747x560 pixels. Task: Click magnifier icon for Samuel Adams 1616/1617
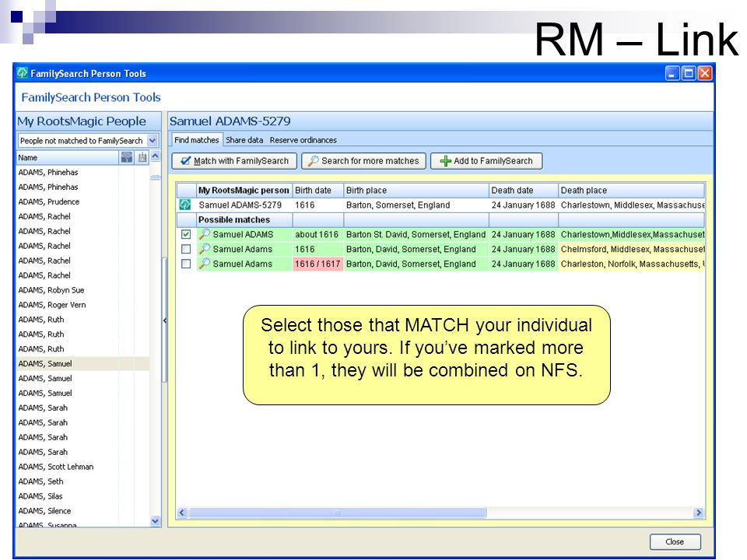pyautogui.click(x=205, y=264)
